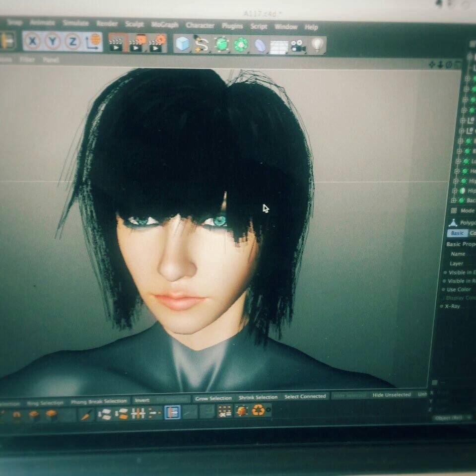Click the Grow Selection button
Screen dimensions: 476x476
(x=213, y=398)
